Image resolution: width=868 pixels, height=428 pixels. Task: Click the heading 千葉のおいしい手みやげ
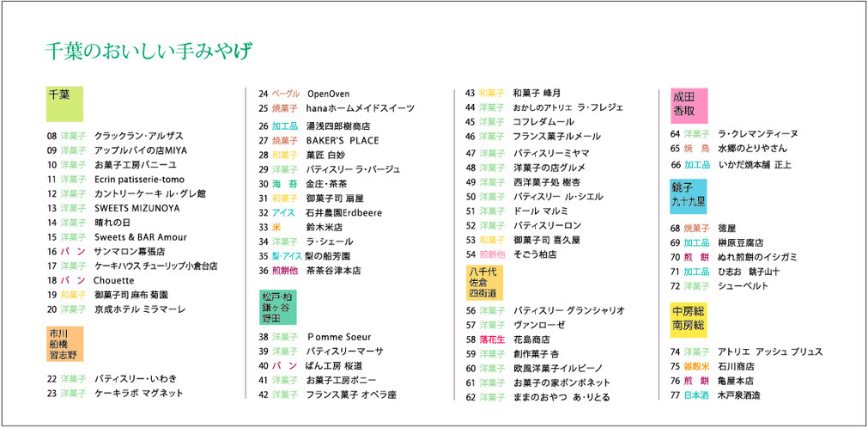(x=149, y=51)
